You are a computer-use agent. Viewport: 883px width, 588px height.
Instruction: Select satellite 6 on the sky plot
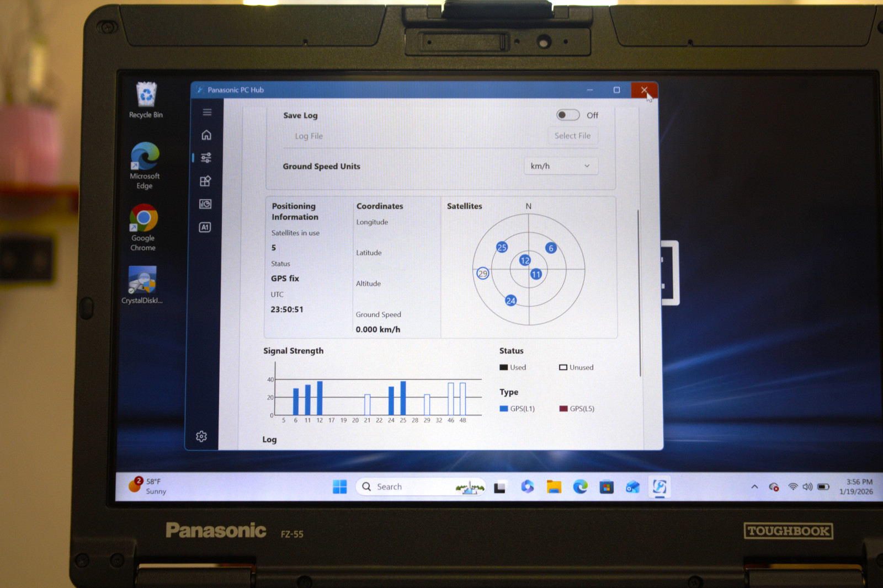coord(551,248)
